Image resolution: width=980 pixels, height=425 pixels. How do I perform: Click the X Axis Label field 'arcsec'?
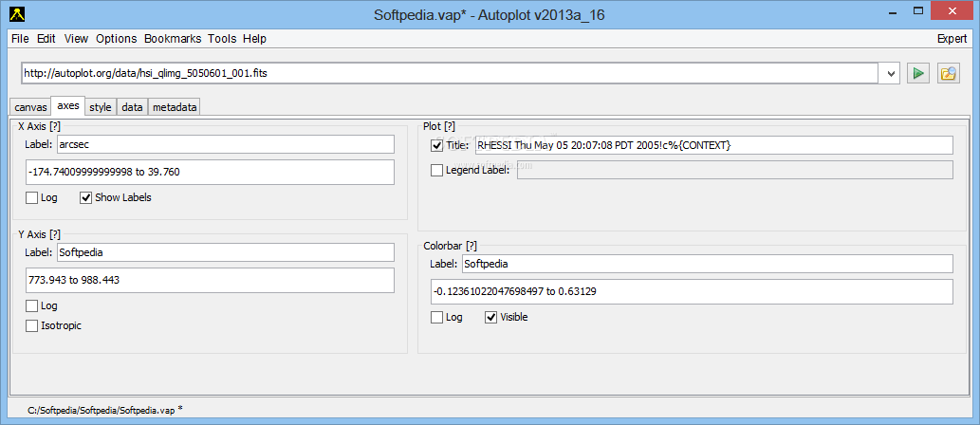226,144
